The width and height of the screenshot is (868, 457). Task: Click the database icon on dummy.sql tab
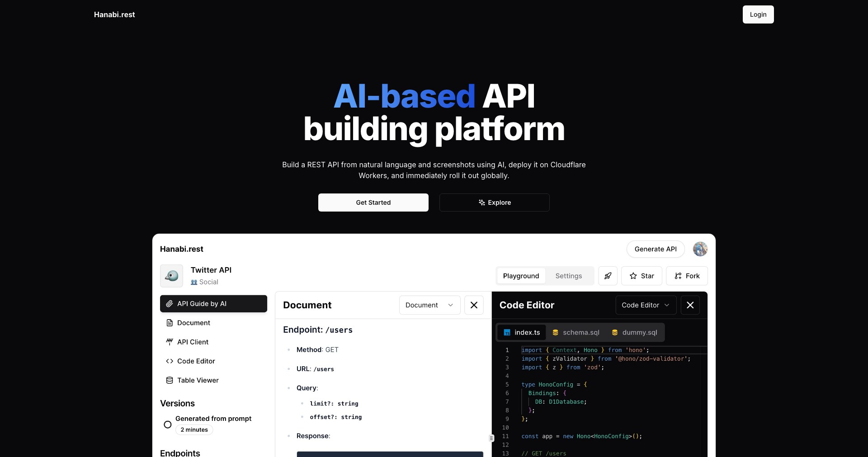click(x=615, y=332)
